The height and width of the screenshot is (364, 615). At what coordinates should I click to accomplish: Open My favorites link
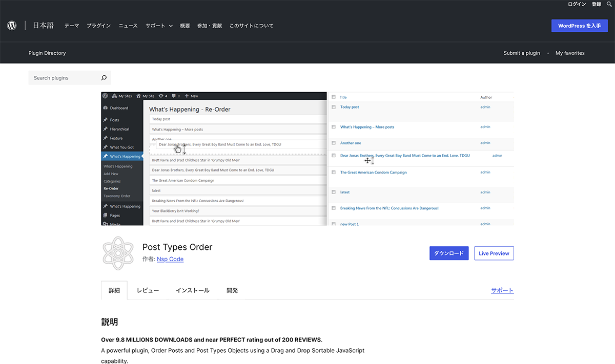pos(569,53)
